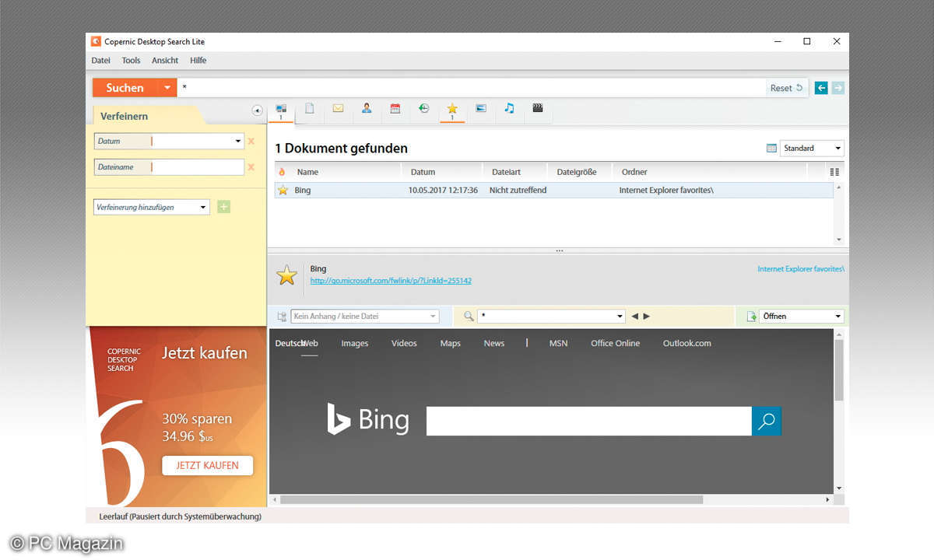This screenshot has height=560, width=934.
Task: Switch to Images tab in Bing preview
Action: point(355,343)
